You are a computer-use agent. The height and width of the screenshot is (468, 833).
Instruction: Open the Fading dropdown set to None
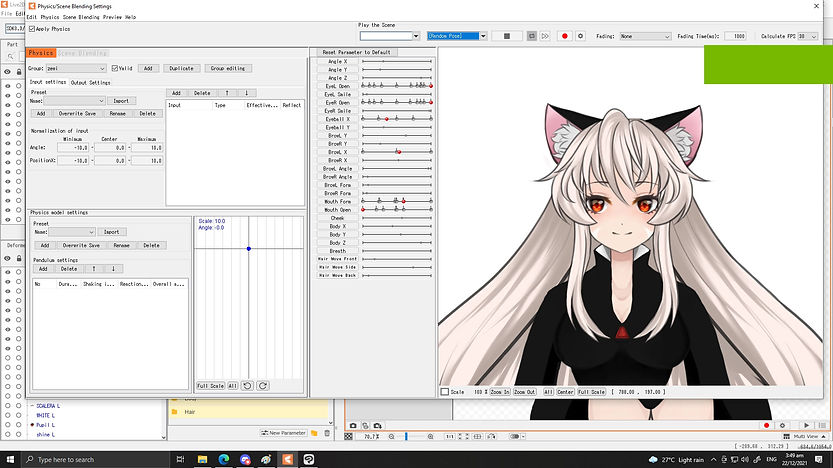pyautogui.click(x=645, y=36)
